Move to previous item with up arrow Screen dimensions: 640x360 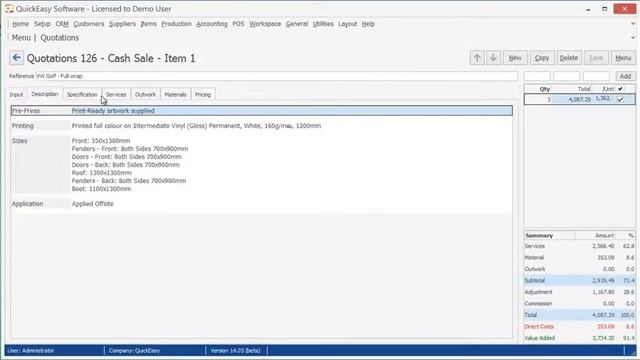[477, 58]
